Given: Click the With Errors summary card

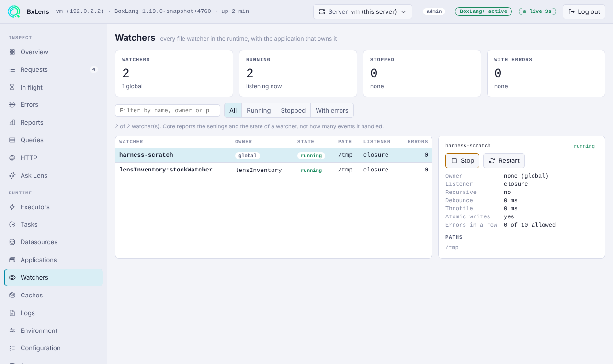Looking at the screenshot, I should pos(546,73).
